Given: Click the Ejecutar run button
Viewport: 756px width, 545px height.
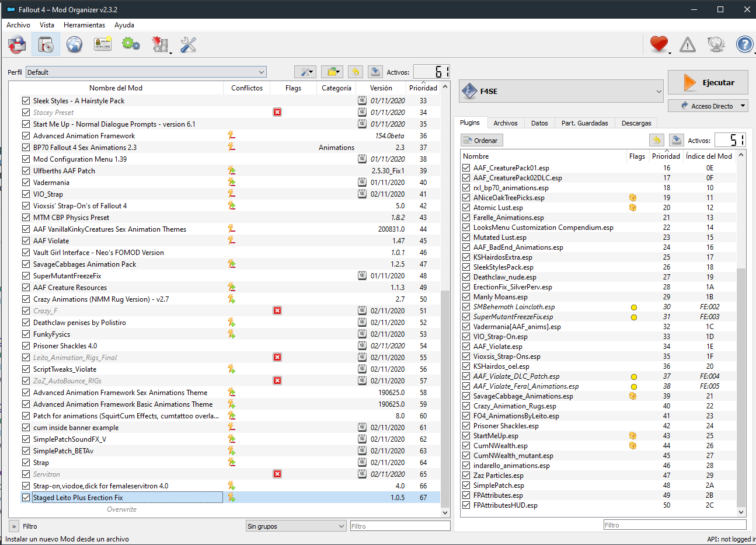Looking at the screenshot, I should click(x=708, y=82).
